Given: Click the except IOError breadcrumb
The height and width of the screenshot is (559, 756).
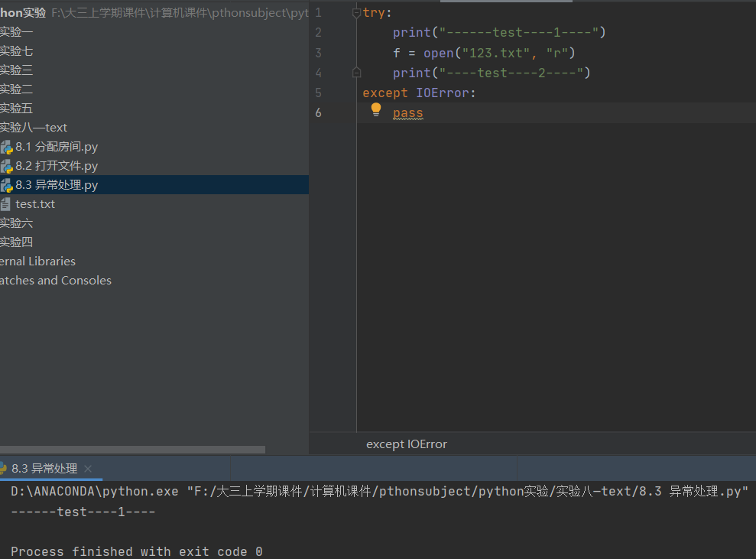Looking at the screenshot, I should pyautogui.click(x=407, y=444).
